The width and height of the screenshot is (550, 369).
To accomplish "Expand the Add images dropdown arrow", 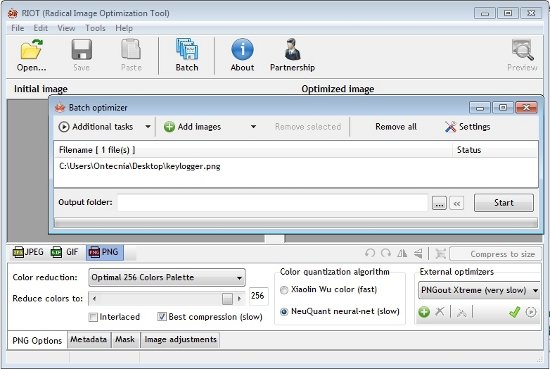I will 253,127.
